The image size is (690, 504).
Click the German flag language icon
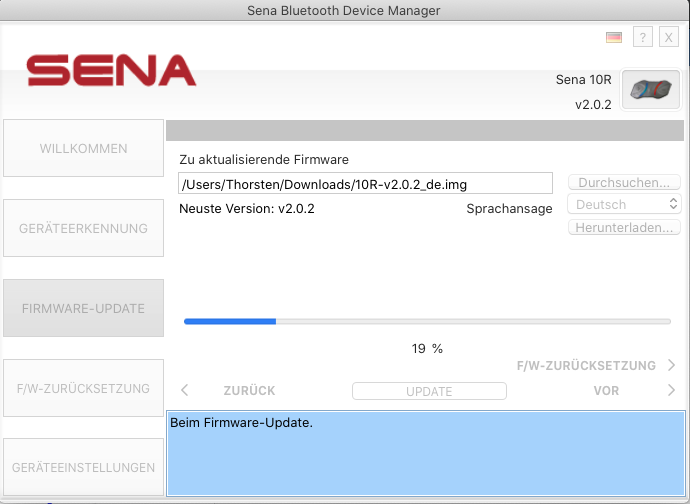[x=614, y=37]
